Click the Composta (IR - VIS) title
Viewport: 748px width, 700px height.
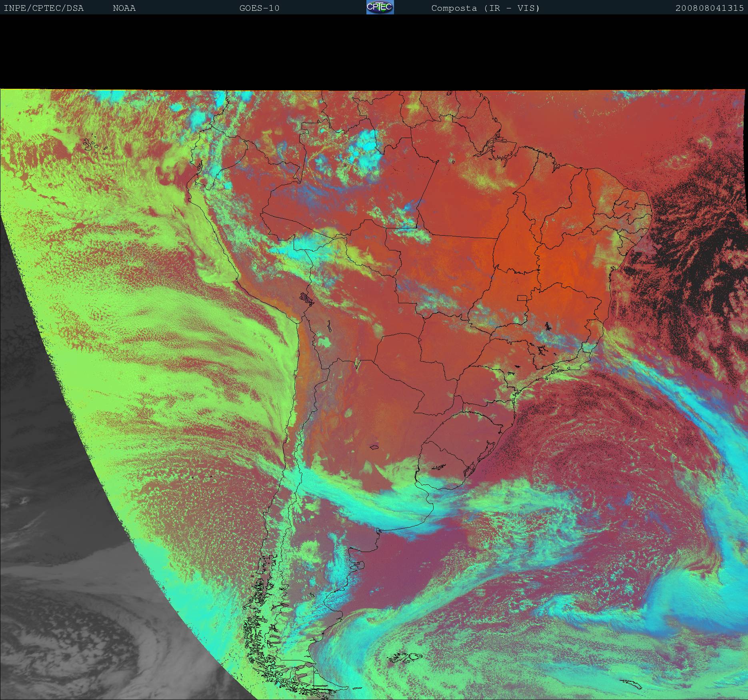coord(485,8)
